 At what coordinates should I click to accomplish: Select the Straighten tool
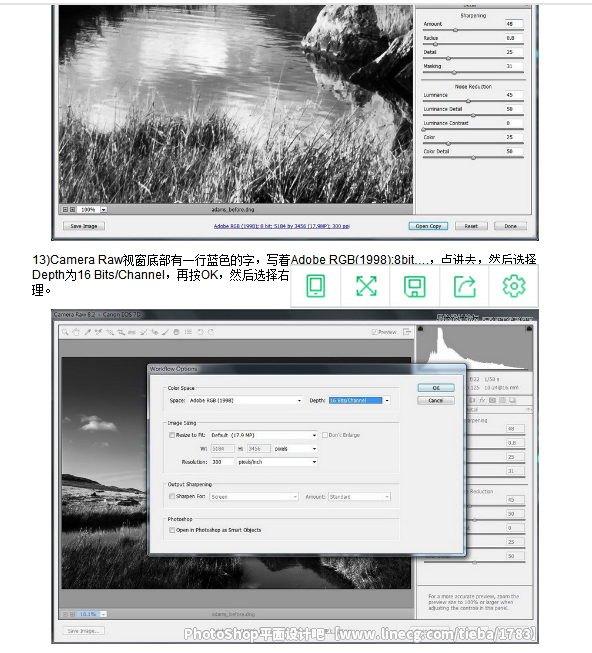point(132,332)
